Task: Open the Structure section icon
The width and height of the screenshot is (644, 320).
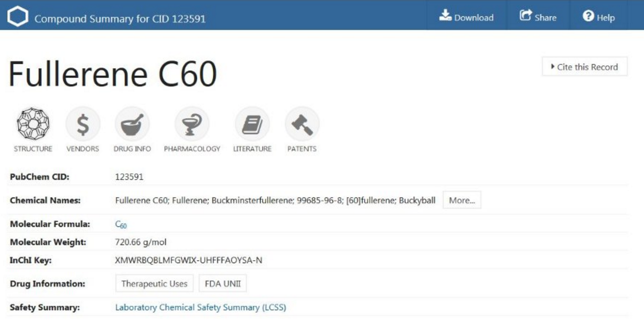Action: (x=33, y=125)
